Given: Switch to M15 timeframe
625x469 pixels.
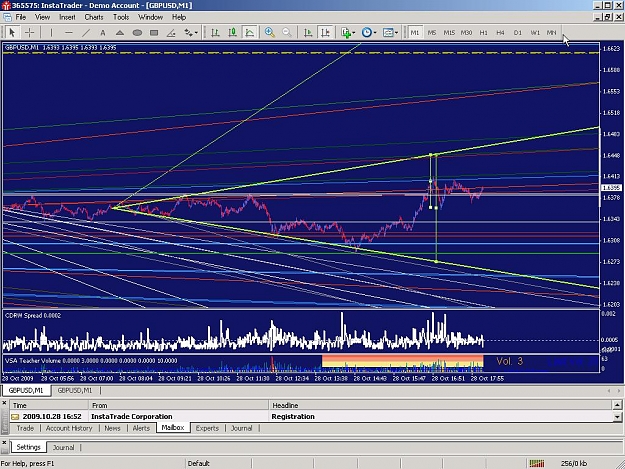Looking at the screenshot, I should click(449, 32).
